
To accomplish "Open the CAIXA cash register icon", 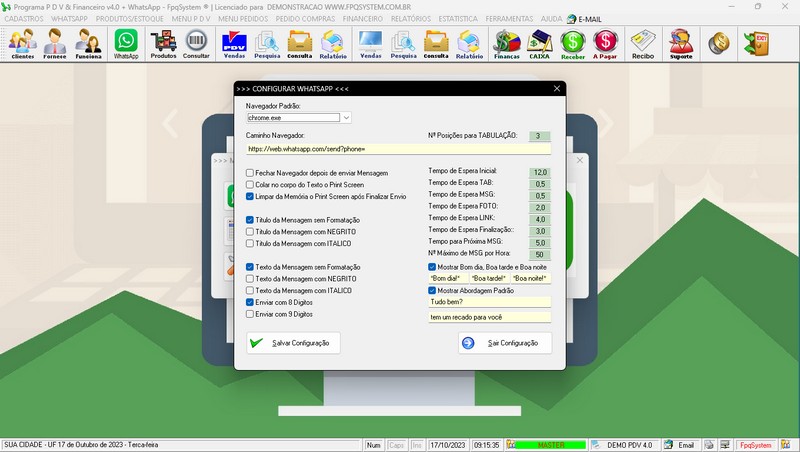I will point(541,44).
